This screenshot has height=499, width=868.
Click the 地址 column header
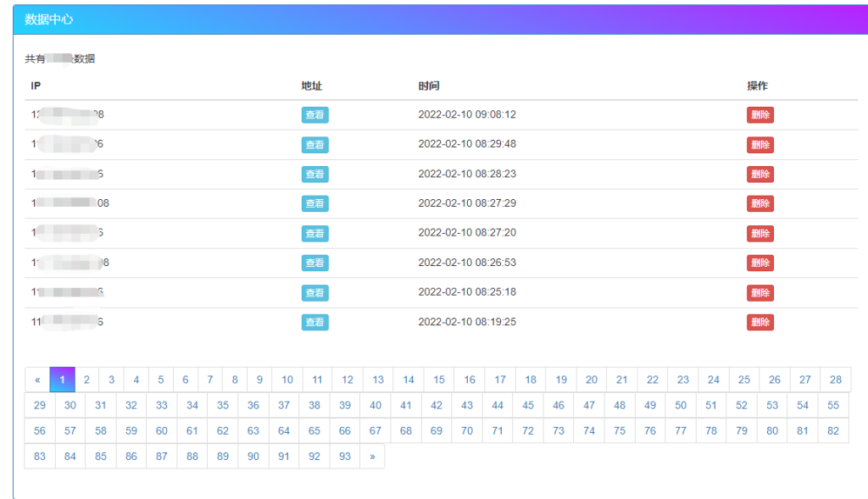click(312, 86)
